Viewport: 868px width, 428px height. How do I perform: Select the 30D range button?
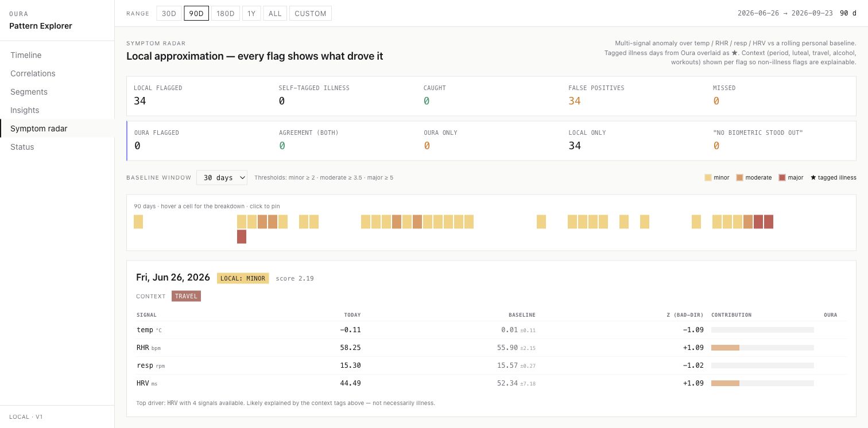click(169, 13)
